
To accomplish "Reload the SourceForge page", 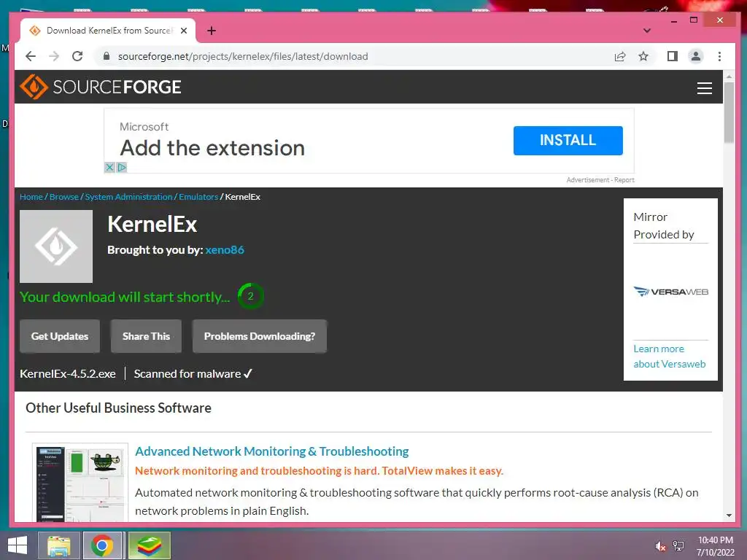I will [x=77, y=56].
